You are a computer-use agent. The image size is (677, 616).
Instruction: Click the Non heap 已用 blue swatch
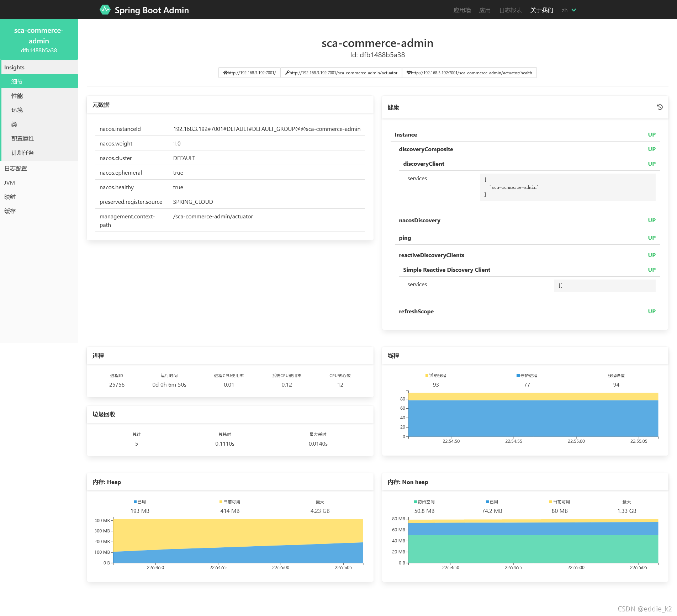[487, 502]
